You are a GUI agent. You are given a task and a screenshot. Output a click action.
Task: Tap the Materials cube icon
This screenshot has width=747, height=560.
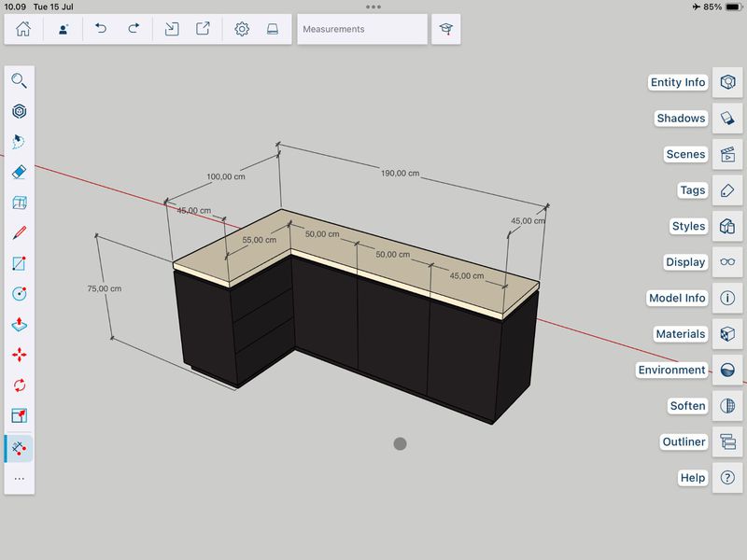727,334
